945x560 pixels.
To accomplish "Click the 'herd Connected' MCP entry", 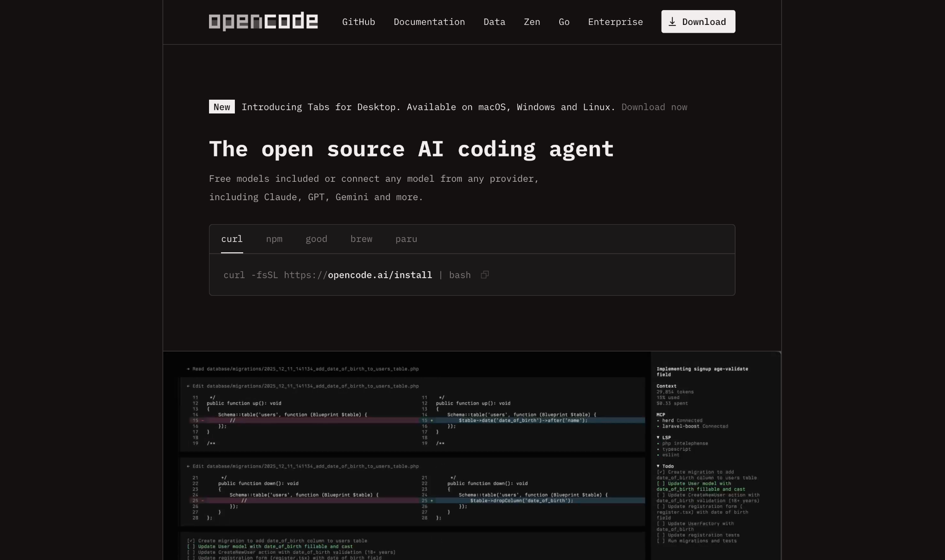I will coord(681,420).
